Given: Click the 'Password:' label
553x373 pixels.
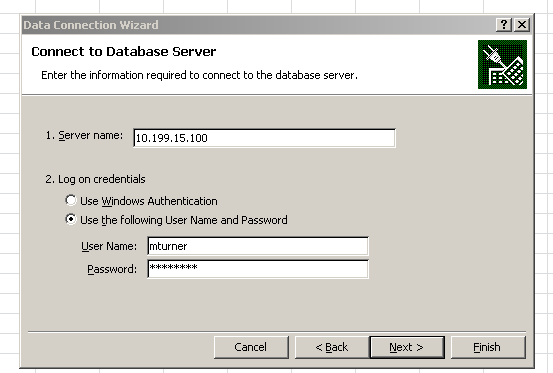Looking at the screenshot, I should pyautogui.click(x=112, y=269).
